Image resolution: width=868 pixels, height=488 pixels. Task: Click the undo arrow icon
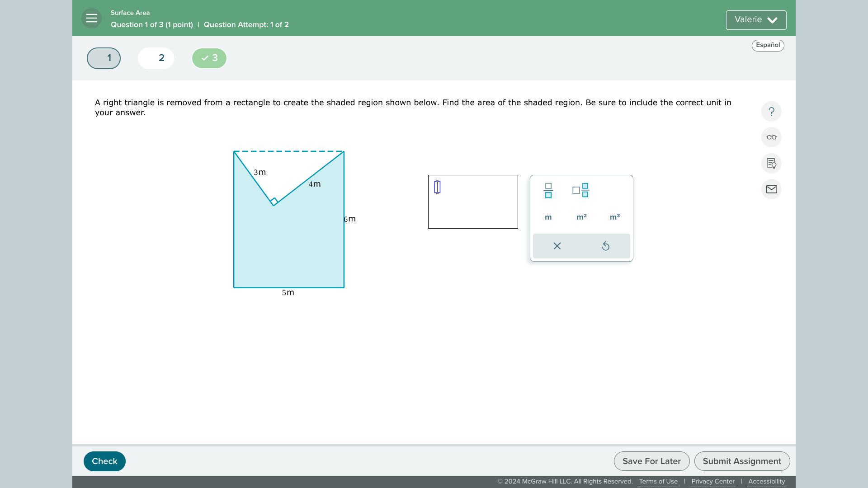pos(606,246)
